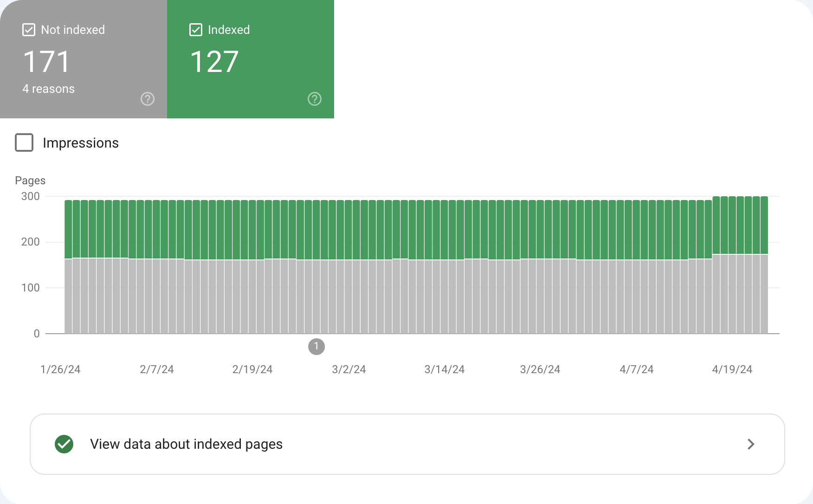This screenshot has height=504, width=813.
Task: Click the 2/19/24 date label
Action: [x=252, y=369]
